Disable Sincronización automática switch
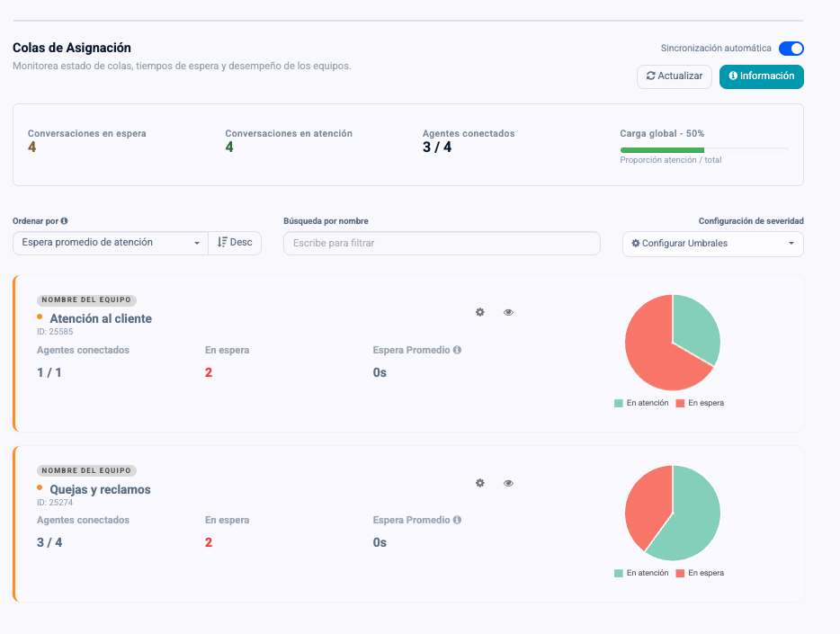Screen dimensions: 840x634 [x=791, y=49]
